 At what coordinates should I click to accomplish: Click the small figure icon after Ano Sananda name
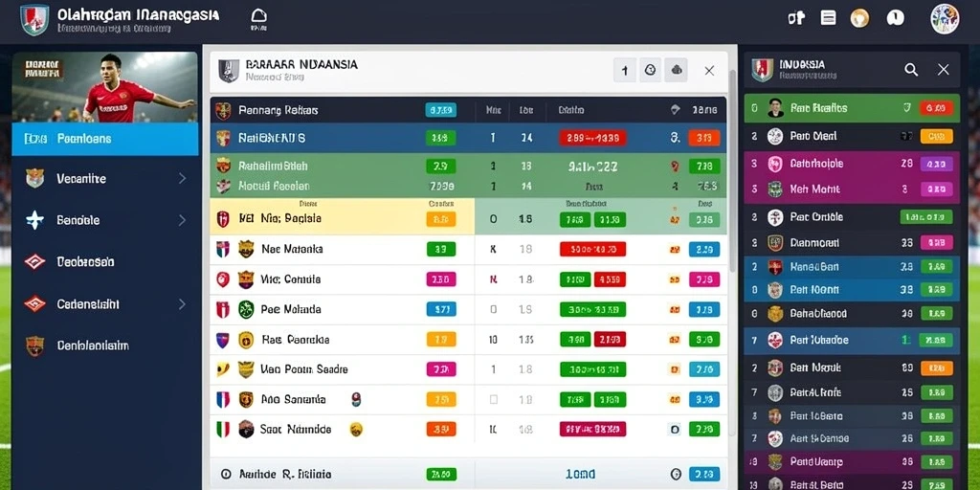click(x=356, y=399)
